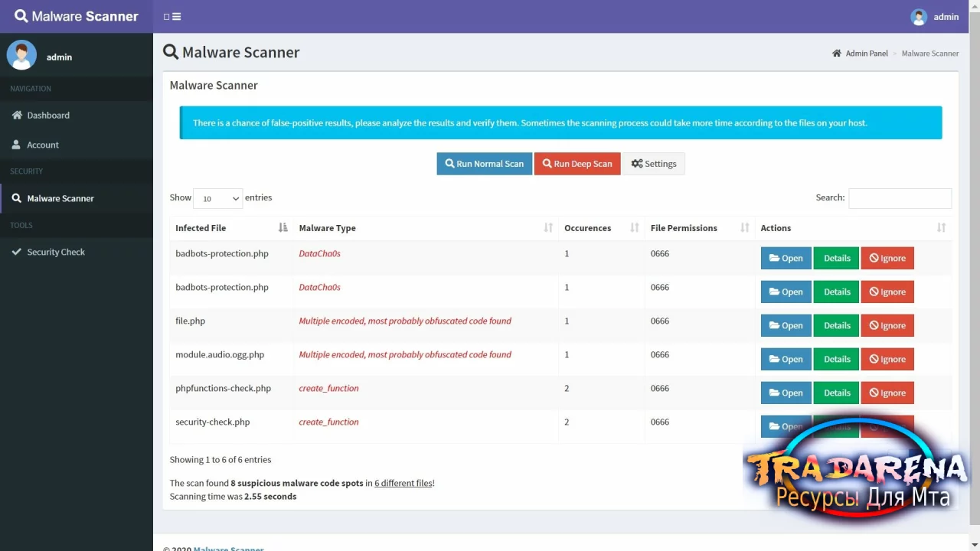Screen dimensions: 980x551
Task: View Details for module.audio.ogg.php
Action: pyautogui.click(x=836, y=359)
